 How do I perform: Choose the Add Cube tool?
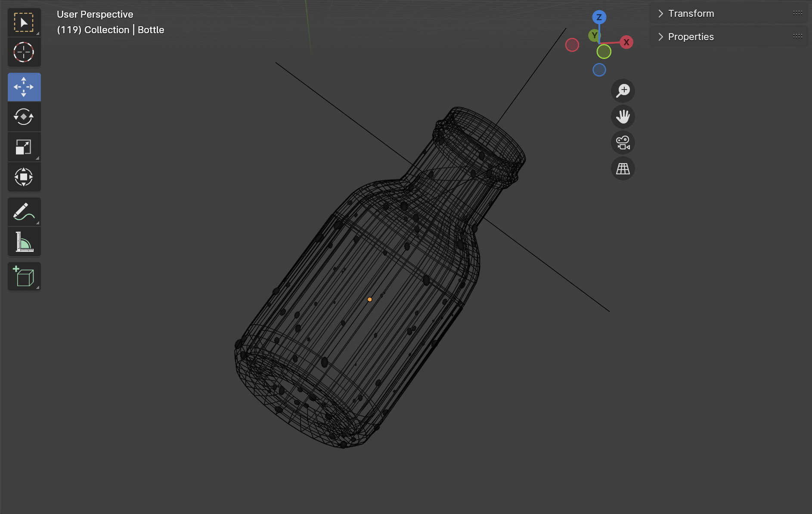[x=24, y=276]
